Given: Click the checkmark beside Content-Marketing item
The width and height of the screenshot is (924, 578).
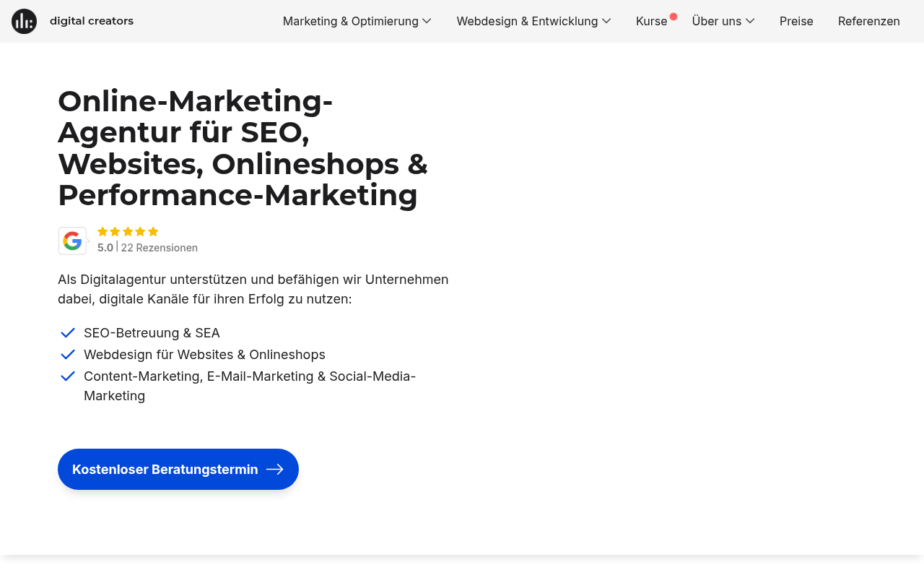Looking at the screenshot, I should tap(68, 376).
